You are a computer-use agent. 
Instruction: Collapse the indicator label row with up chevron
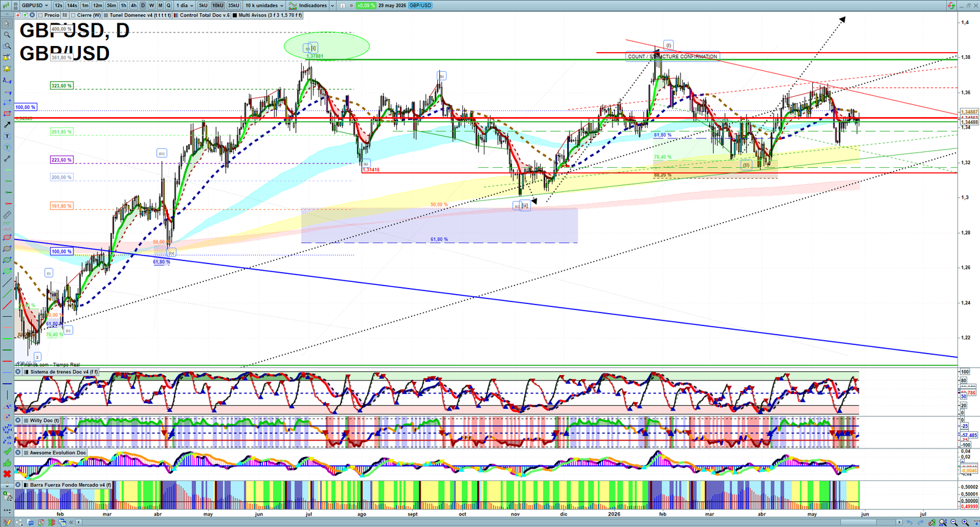[7, 15]
